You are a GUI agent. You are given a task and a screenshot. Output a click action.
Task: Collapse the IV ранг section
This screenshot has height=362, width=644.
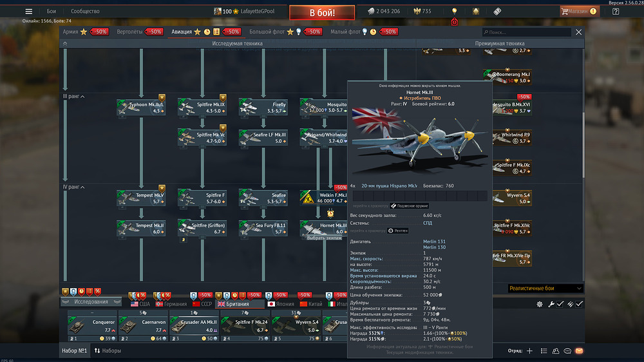(74, 187)
